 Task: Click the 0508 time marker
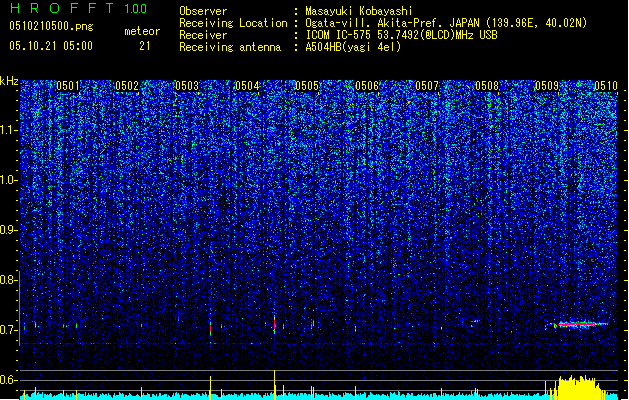click(487, 86)
